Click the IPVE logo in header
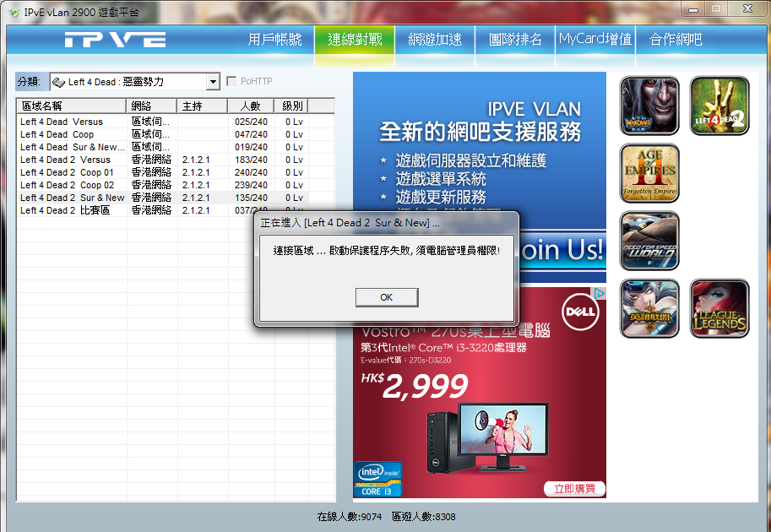Image resolution: width=771 pixels, height=532 pixels. pos(115,40)
